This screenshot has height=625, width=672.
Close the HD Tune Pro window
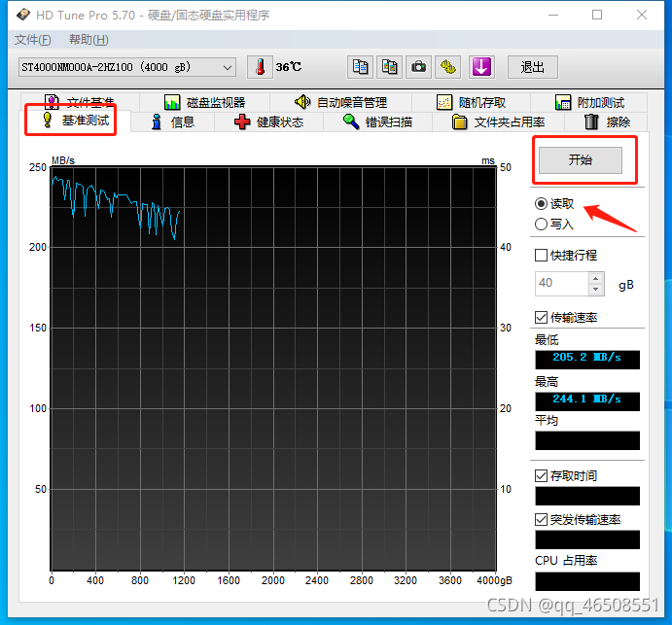pos(642,15)
